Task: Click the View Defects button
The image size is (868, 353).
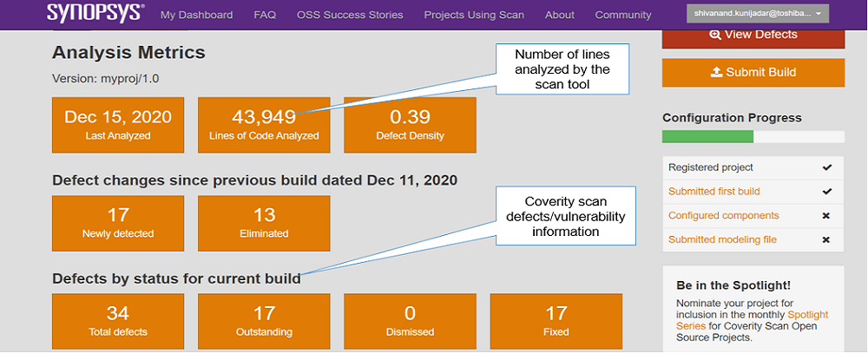Action: 753,37
